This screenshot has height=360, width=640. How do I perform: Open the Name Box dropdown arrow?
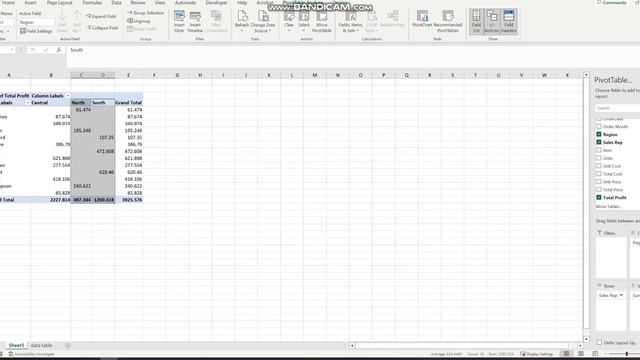tap(12, 50)
